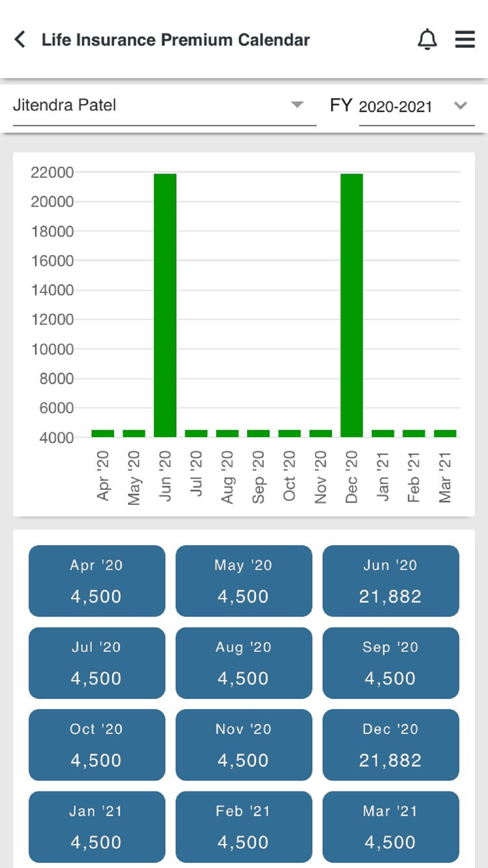Click the Apr '20 bar in chart
The height and width of the screenshot is (868, 488).
(103, 434)
